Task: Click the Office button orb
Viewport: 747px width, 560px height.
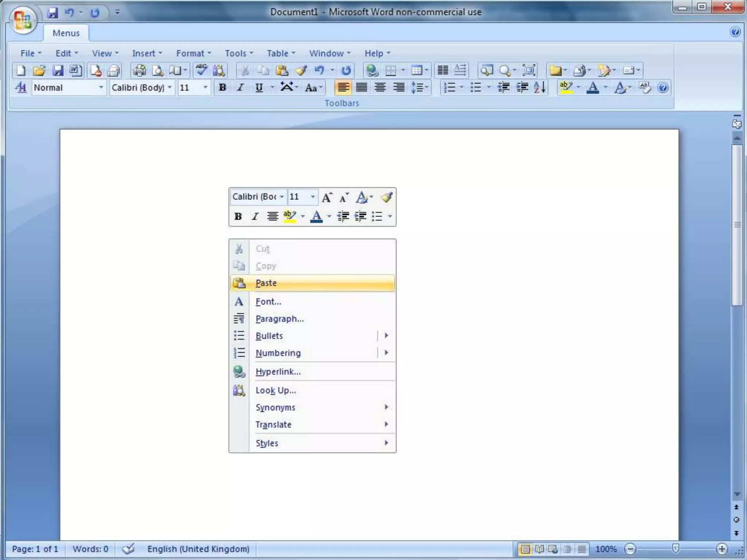Action: click(23, 20)
